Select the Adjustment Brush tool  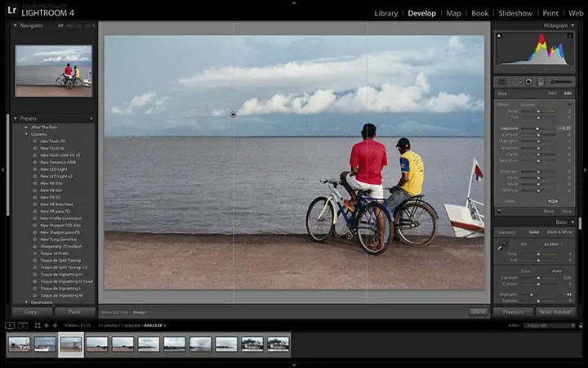click(x=561, y=82)
